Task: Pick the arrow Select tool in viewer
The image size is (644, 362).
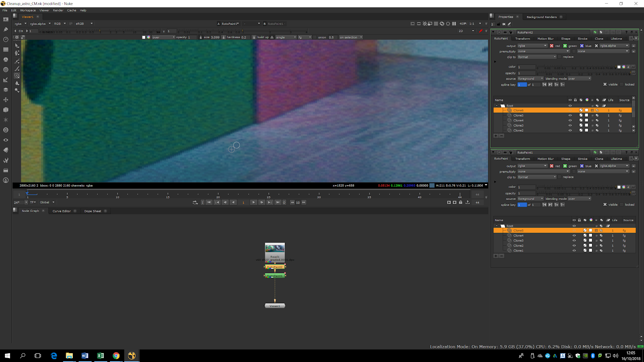Action: pyautogui.click(x=17, y=45)
